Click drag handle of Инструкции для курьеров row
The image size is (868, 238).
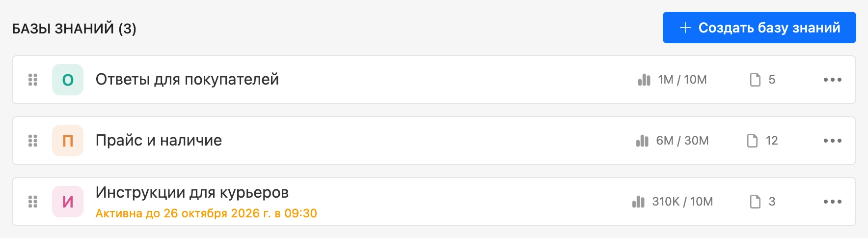pos(33,202)
